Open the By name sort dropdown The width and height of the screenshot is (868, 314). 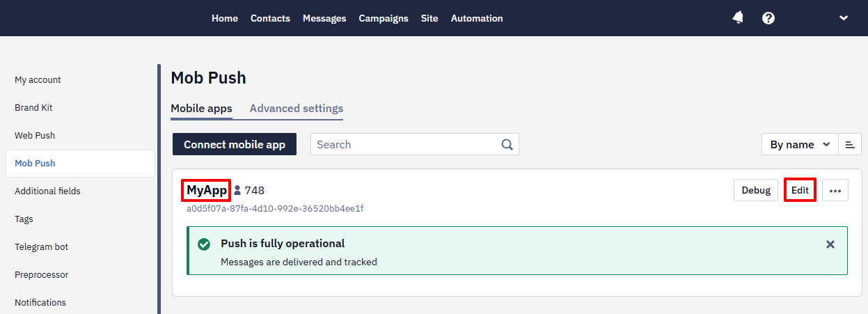pos(800,145)
